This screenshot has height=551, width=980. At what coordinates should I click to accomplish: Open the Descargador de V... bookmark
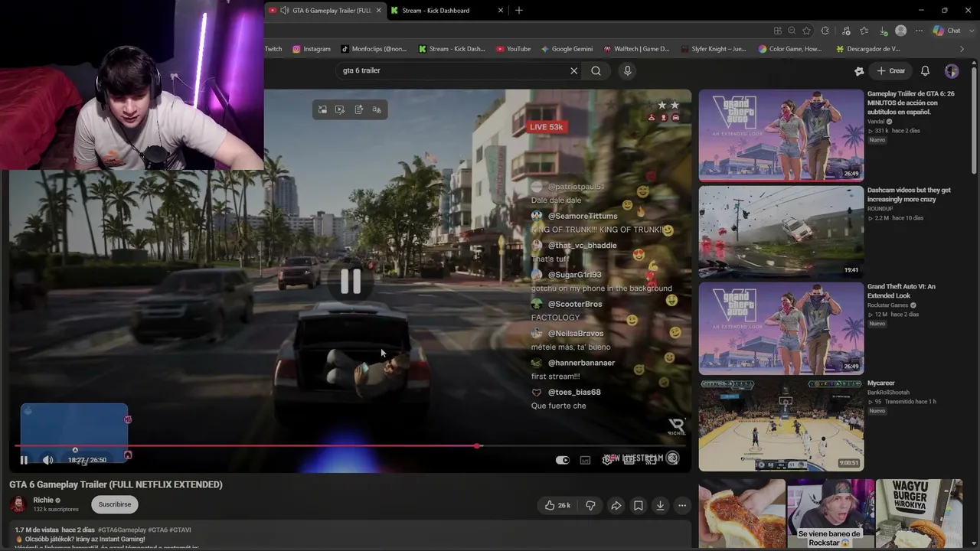[x=868, y=49]
